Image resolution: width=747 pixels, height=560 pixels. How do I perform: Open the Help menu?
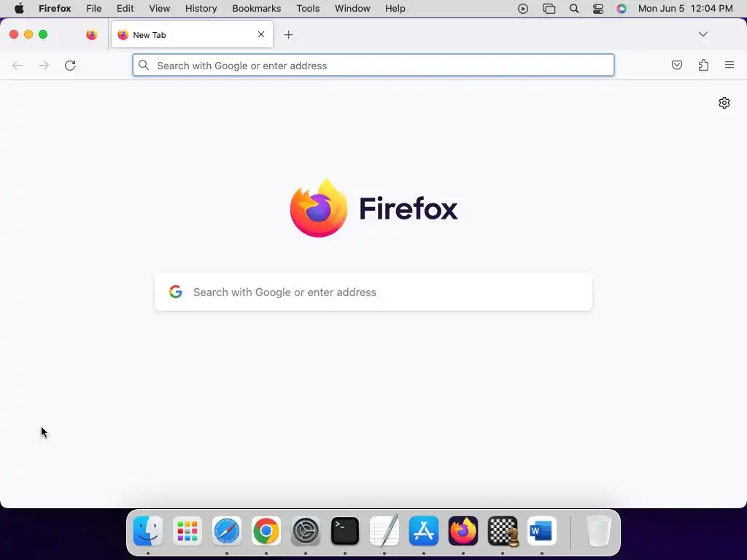pyautogui.click(x=395, y=9)
